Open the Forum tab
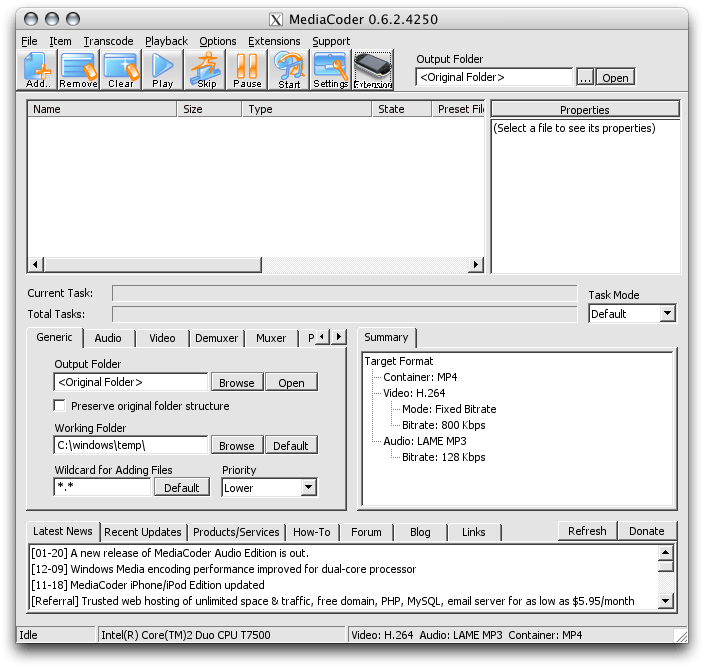704x667 pixels. click(x=366, y=532)
